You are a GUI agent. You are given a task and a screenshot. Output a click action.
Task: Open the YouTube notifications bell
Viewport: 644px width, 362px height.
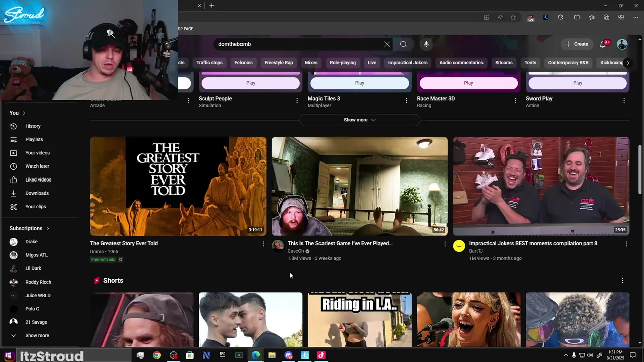pos(603,44)
